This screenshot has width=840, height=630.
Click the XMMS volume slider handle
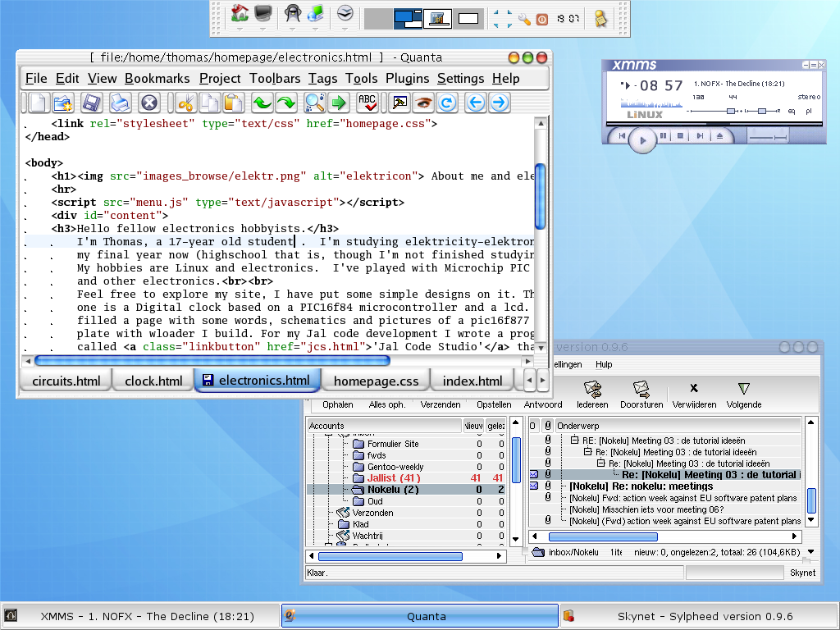(x=730, y=111)
